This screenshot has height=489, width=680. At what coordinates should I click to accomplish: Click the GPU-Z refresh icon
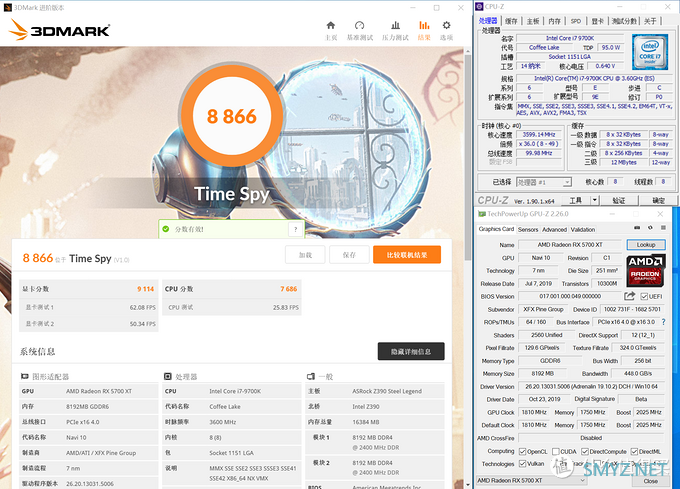coord(650,228)
